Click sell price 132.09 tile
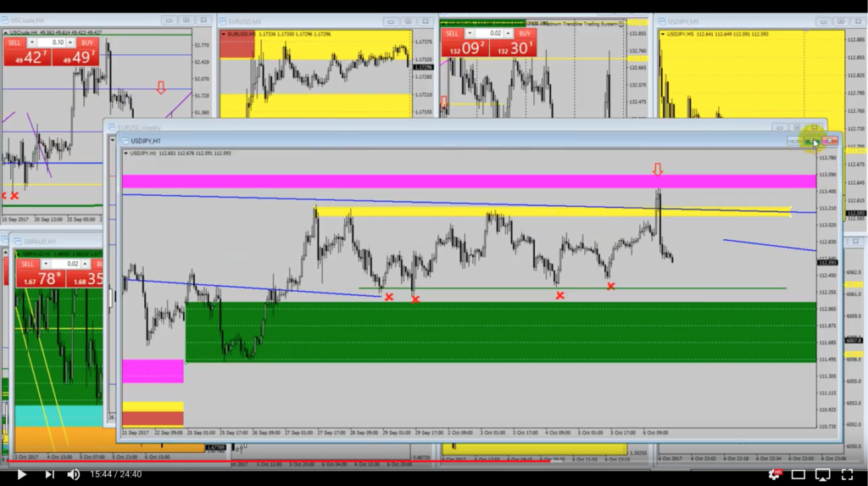This screenshot has height=486, width=868. [465, 48]
